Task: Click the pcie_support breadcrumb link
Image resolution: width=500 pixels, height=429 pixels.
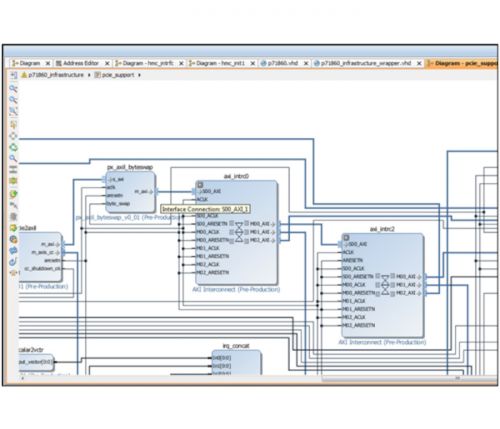Action: tap(118, 75)
